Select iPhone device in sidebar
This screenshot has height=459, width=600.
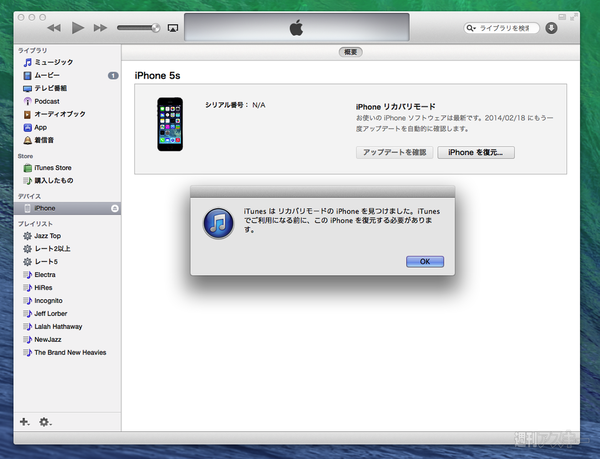67,208
